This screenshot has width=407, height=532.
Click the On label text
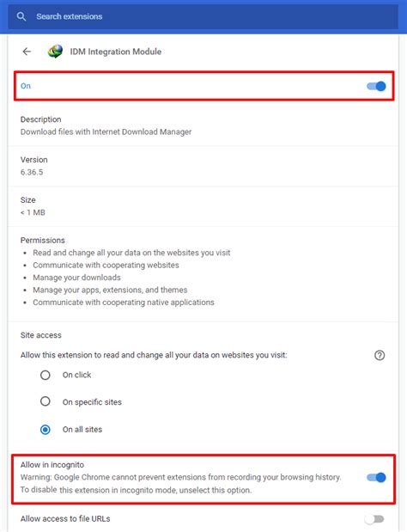coord(26,86)
